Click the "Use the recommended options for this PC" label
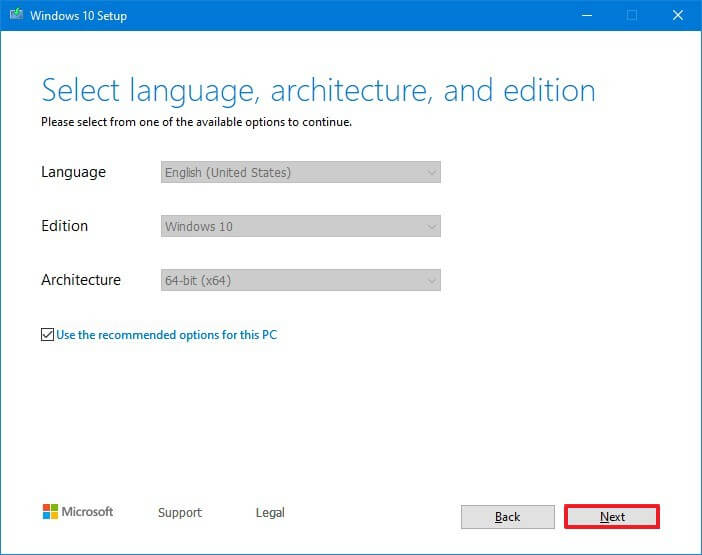Screen dimensions: 702x555 pos(166,335)
